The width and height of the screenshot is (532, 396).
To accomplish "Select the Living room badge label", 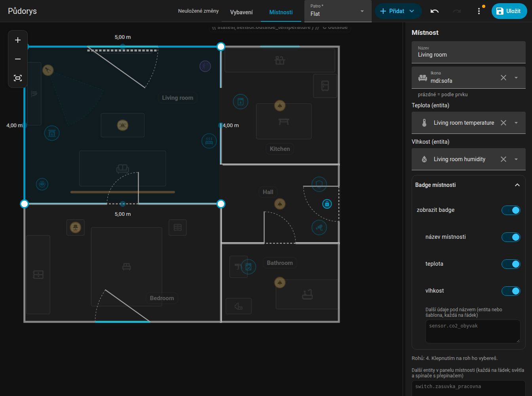I will (178, 98).
